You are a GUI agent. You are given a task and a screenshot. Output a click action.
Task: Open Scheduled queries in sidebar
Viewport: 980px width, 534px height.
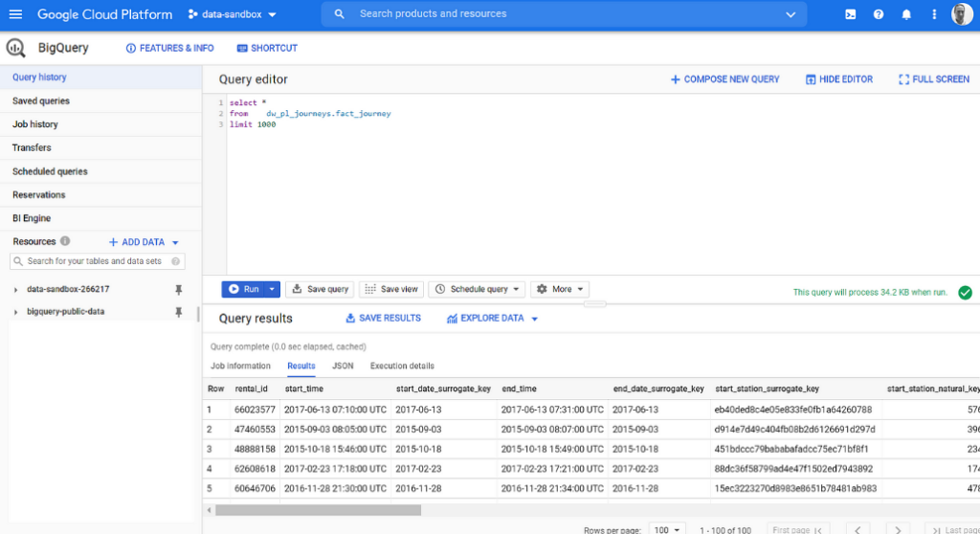click(x=100, y=171)
